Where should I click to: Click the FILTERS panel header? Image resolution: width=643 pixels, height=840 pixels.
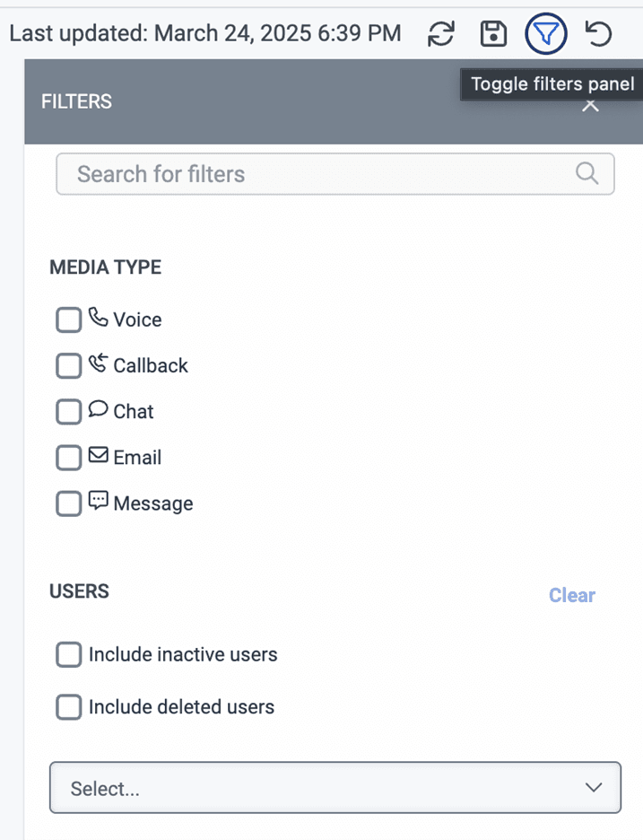point(76,101)
